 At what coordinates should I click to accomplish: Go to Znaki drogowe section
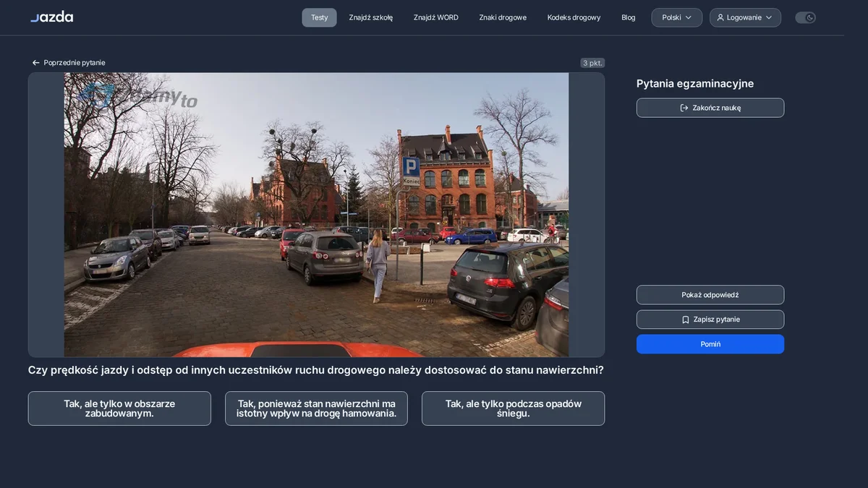(x=503, y=17)
